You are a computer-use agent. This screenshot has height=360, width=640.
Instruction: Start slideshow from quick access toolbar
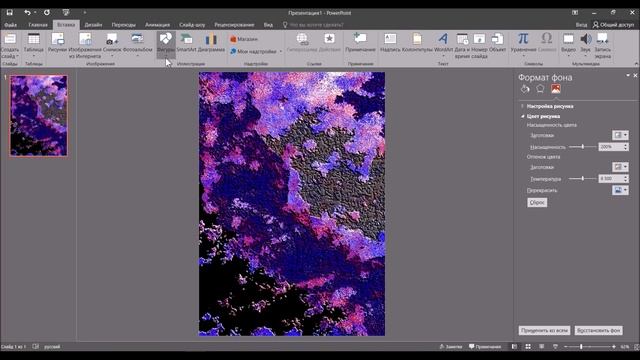click(x=66, y=13)
